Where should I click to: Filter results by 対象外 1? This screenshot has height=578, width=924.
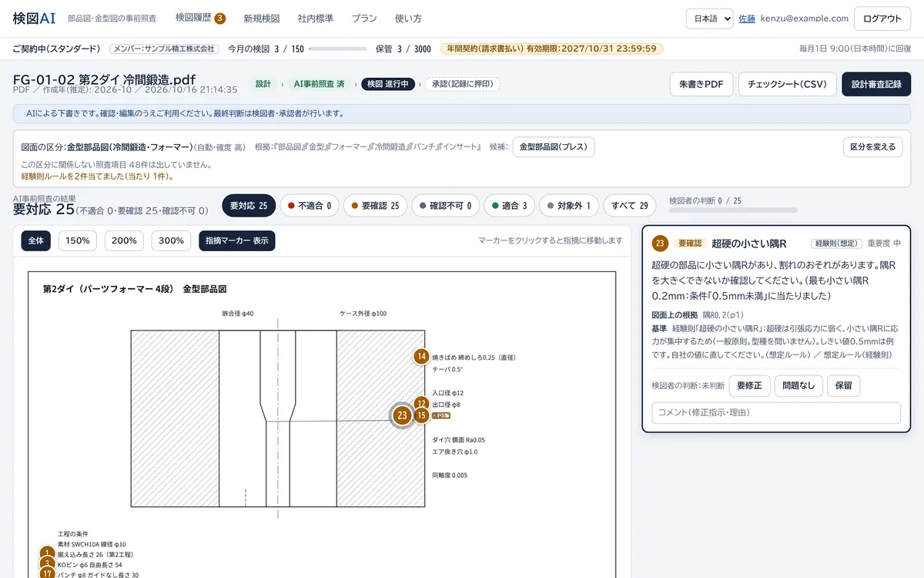pos(569,206)
